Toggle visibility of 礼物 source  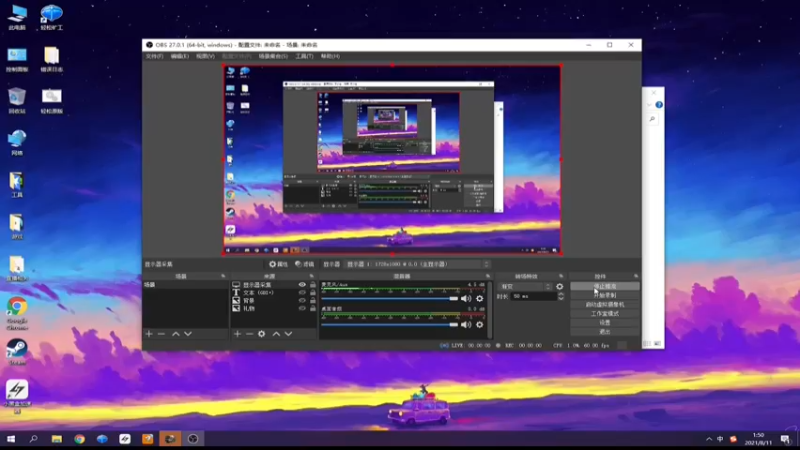[302, 308]
